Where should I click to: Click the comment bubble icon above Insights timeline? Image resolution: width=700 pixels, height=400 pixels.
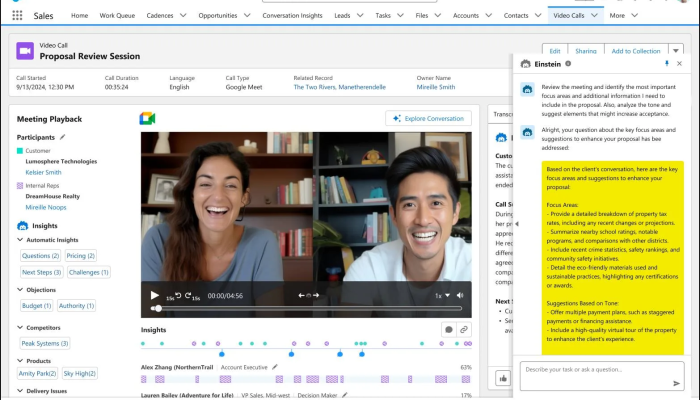(449, 329)
